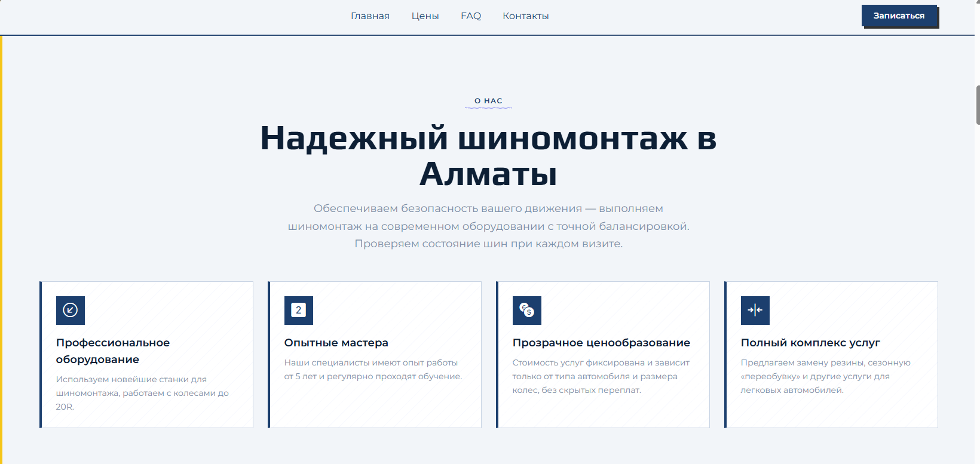
Task: Click the coins icon for transparent pricing
Action: tap(526, 311)
